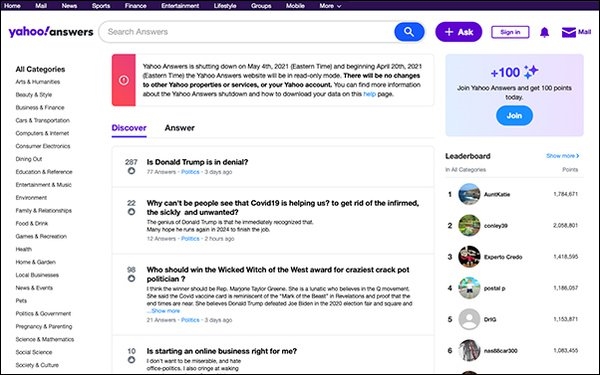Show more of the leaderboard
The image size is (600, 375).
tap(562, 156)
